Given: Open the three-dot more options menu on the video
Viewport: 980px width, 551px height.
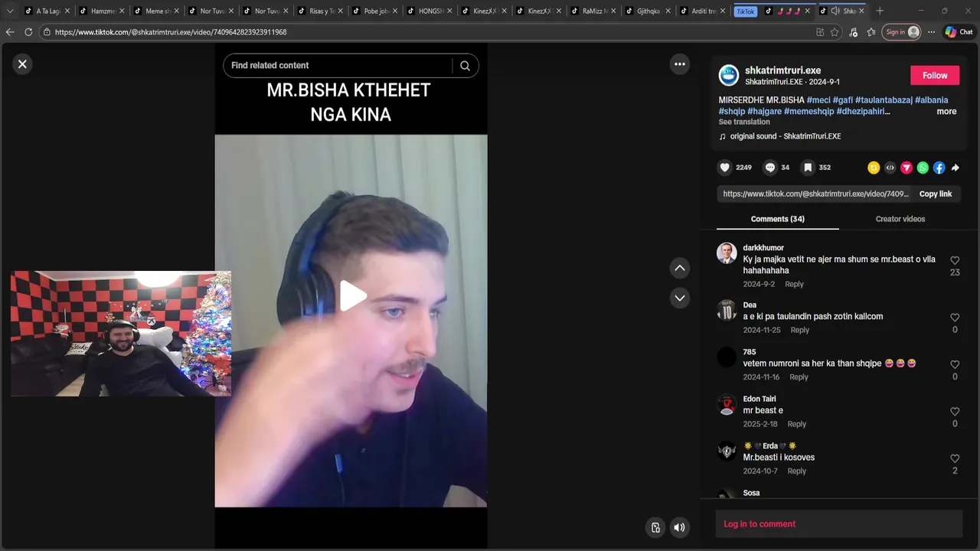Looking at the screenshot, I should coord(679,64).
